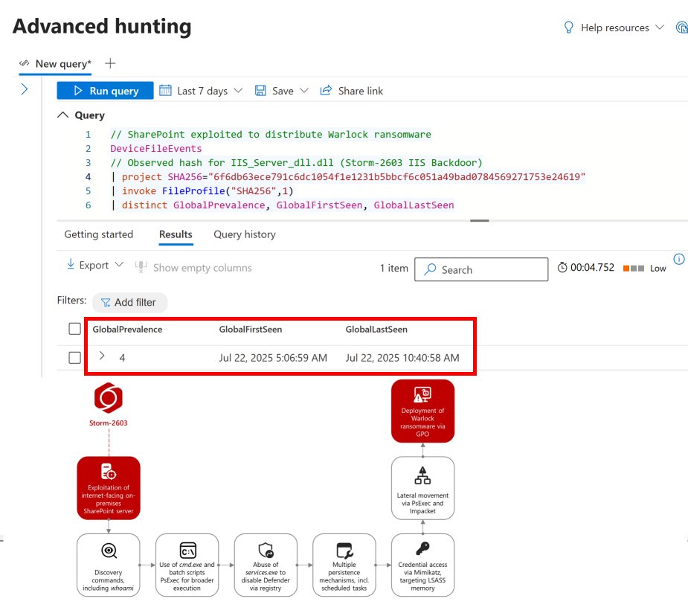Select the New query* tab
688x616 pixels.
(x=55, y=64)
